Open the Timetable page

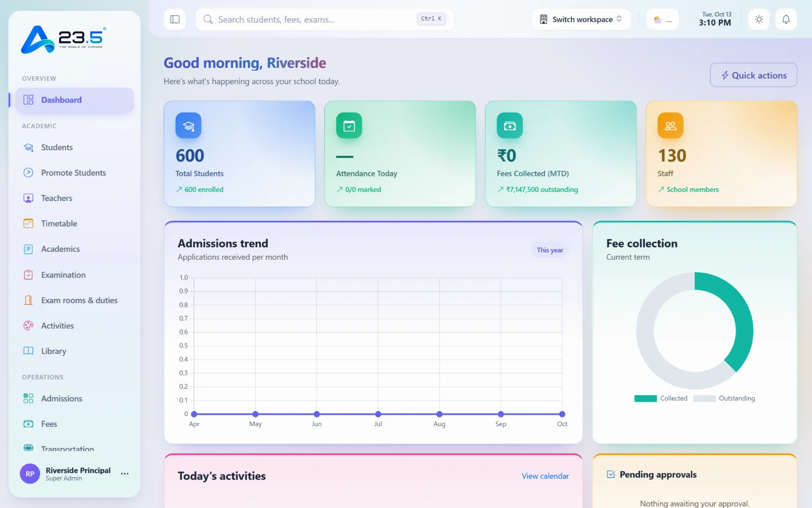74,224
